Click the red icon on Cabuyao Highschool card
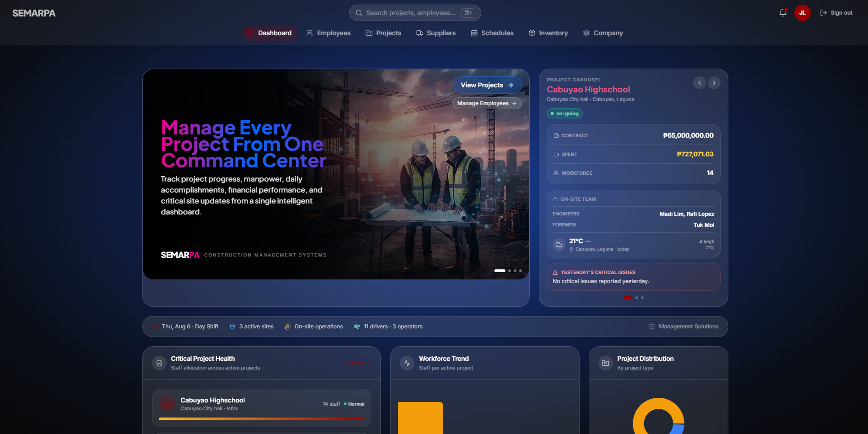The height and width of the screenshot is (434, 868). [x=167, y=404]
